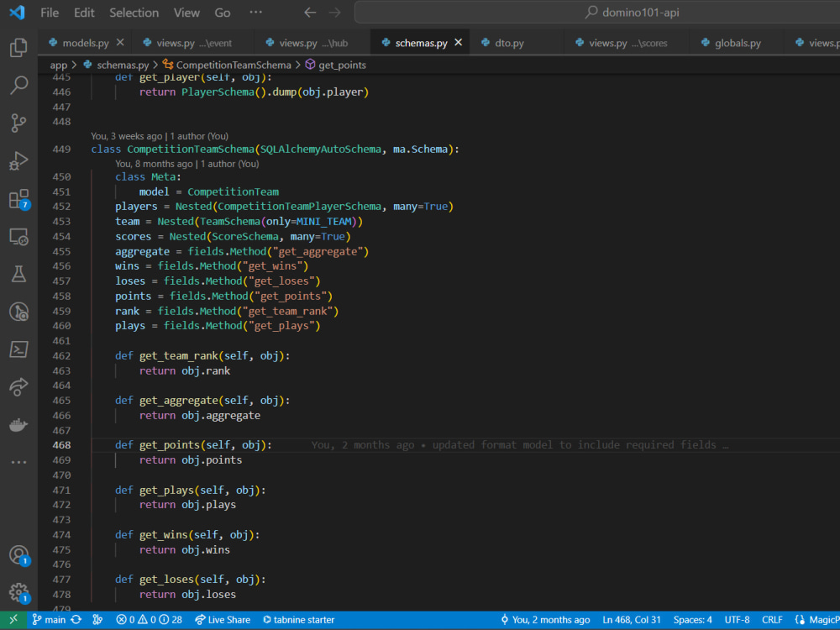This screenshot has height=630, width=840.
Task: Open the Explorer view in activity bar
Action: click(18, 48)
